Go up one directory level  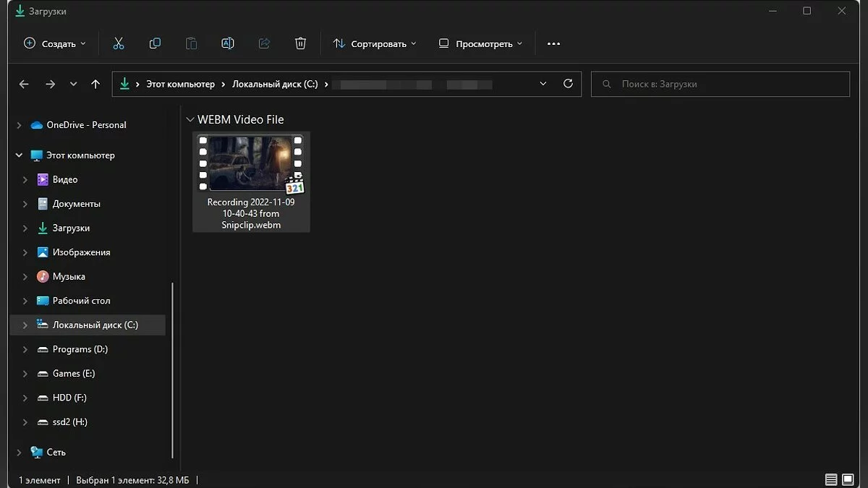pyautogui.click(x=95, y=84)
